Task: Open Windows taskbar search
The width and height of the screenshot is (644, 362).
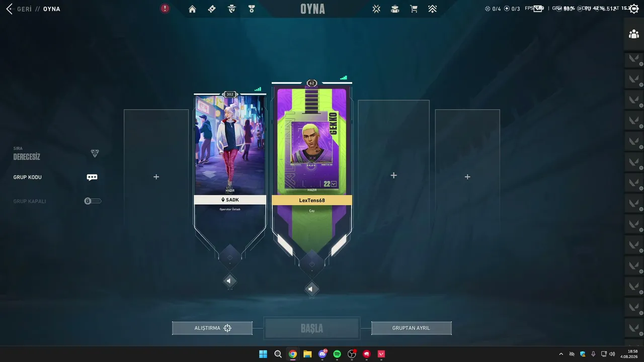Action: coord(278,354)
